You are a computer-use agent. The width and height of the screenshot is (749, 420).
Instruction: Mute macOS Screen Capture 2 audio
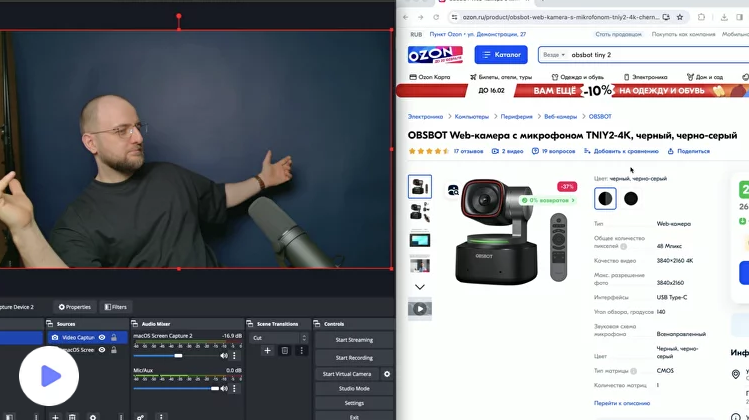[x=224, y=355]
